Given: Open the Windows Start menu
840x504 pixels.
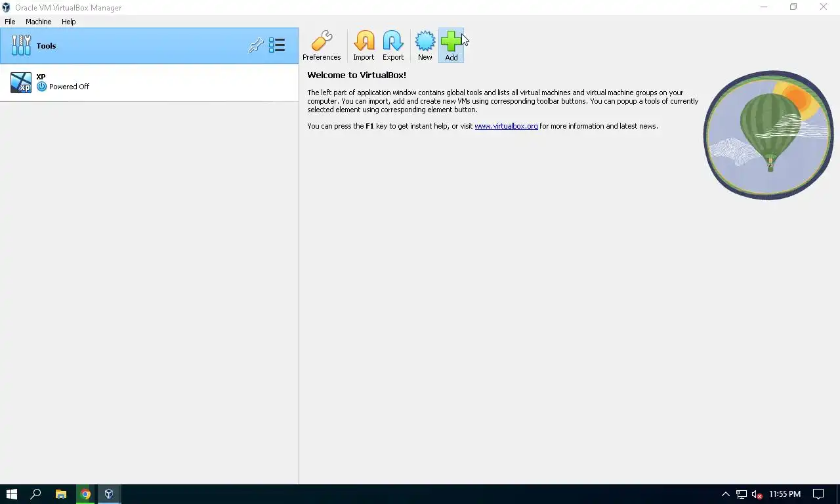Looking at the screenshot, I should 11,494.
